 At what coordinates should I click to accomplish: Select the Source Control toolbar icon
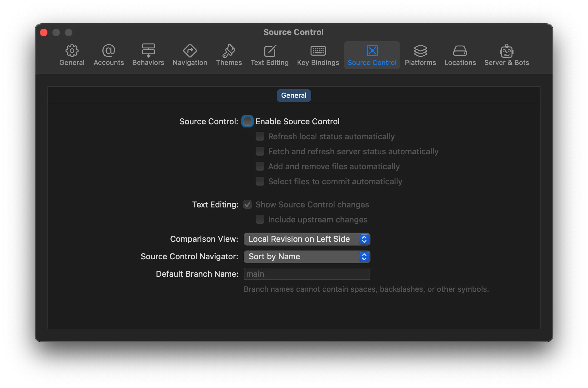tap(372, 55)
